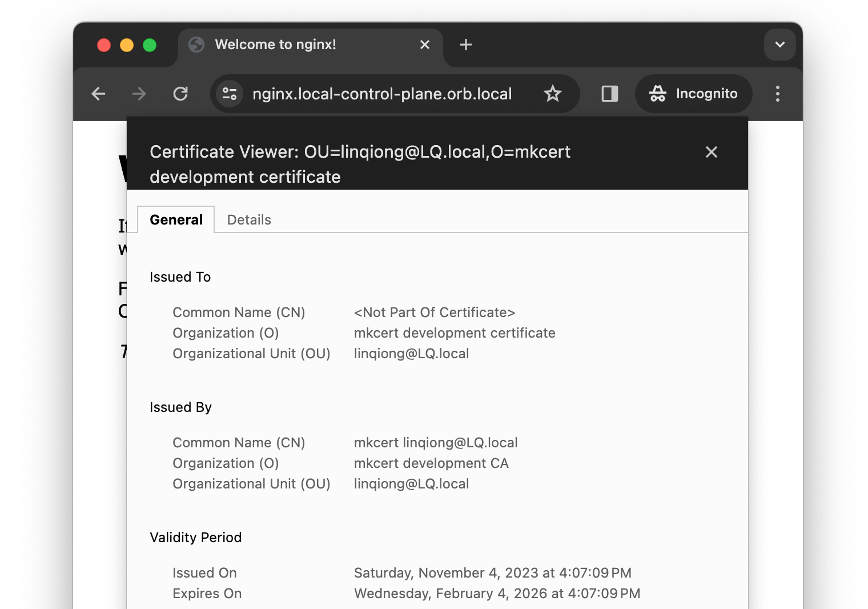Image resolution: width=868 pixels, height=609 pixels.
Task: Toggle the side panel icon
Action: 610,94
